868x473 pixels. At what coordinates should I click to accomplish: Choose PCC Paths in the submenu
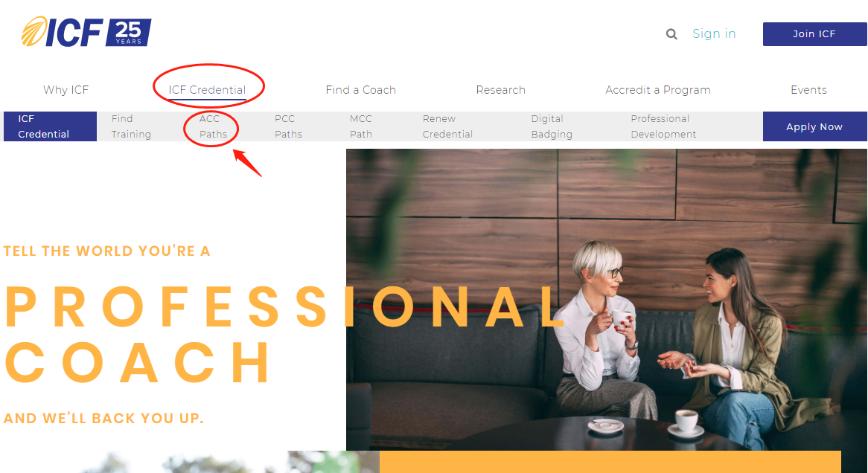(x=288, y=126)
